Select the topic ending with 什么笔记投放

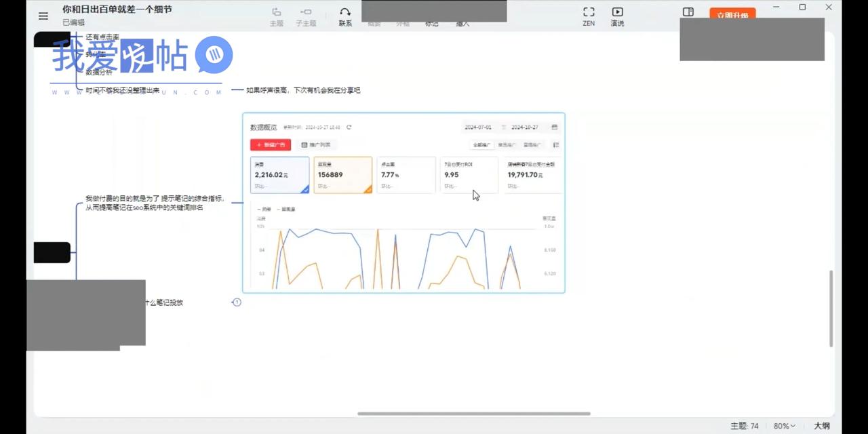(164, 302)
